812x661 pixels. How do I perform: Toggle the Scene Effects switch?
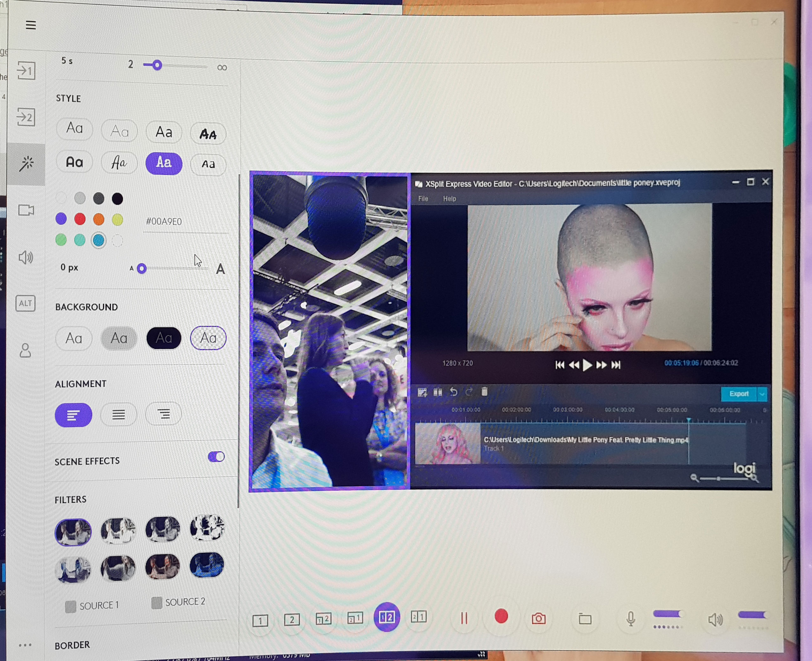click(216, 456)
